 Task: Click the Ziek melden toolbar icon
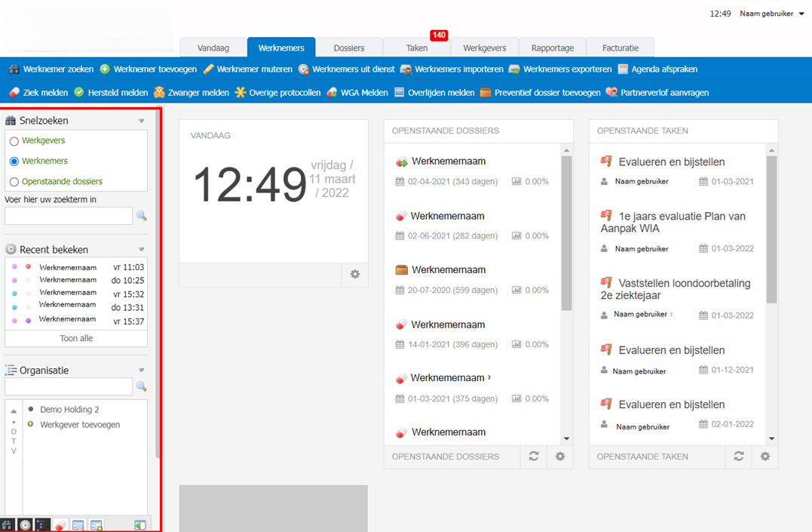tap(14, 93)
